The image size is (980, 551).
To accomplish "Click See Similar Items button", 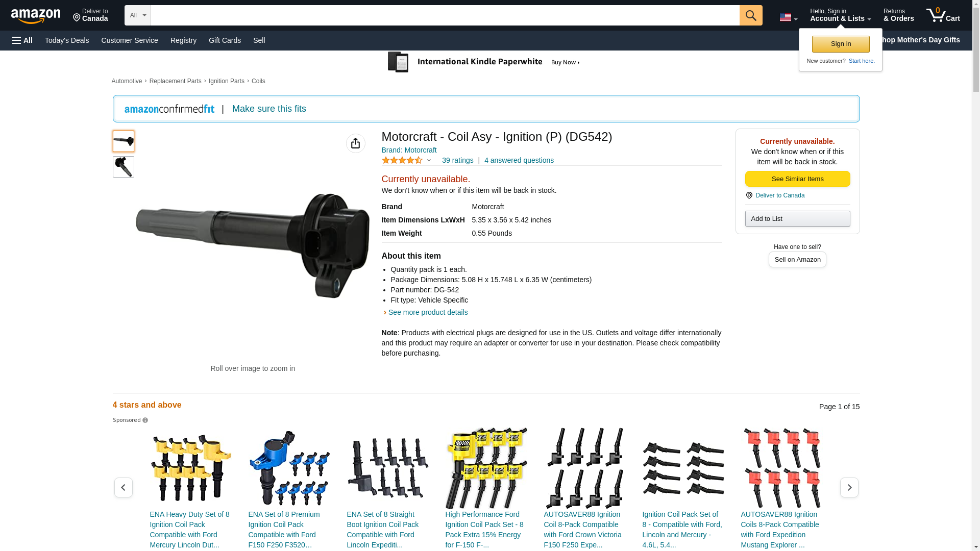I will 797,179.
